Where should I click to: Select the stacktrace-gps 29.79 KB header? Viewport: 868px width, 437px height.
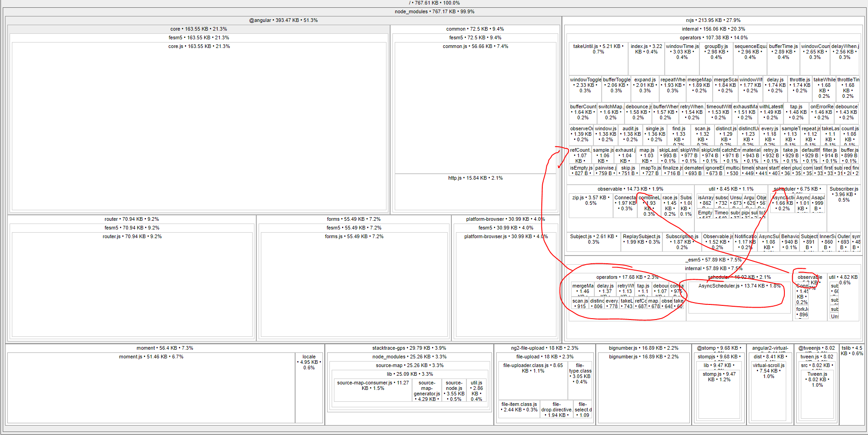(409, 348)
